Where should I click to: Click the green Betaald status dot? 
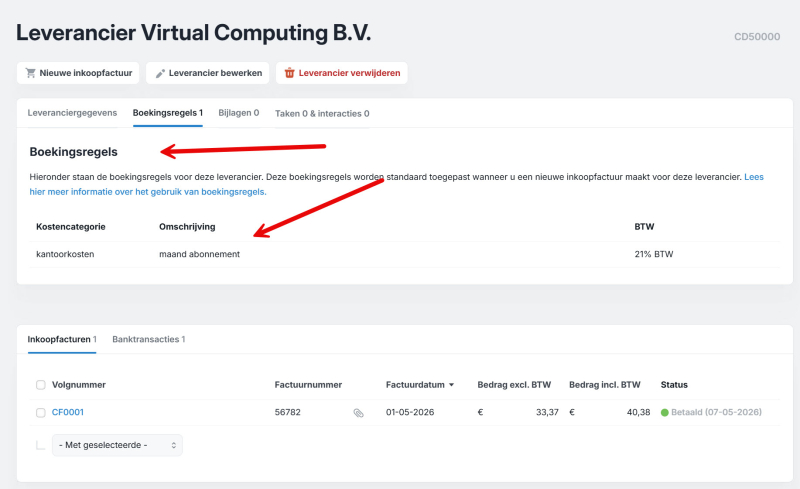(x=664, y=412)
